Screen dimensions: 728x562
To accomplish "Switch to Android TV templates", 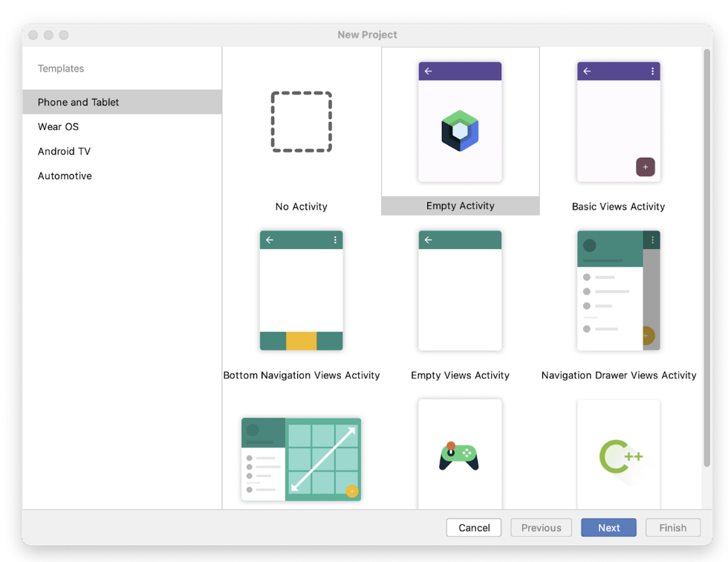I will point(122,152).
